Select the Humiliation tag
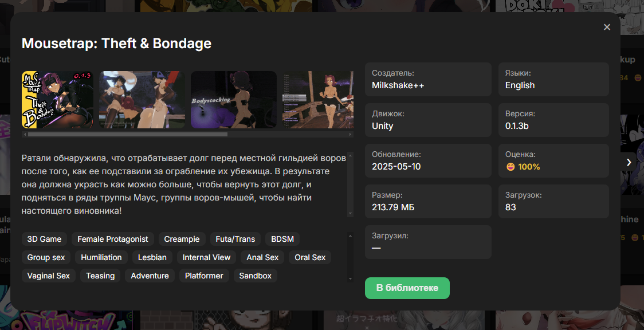This screenshot has height=330, width=644. pos(101,257)
